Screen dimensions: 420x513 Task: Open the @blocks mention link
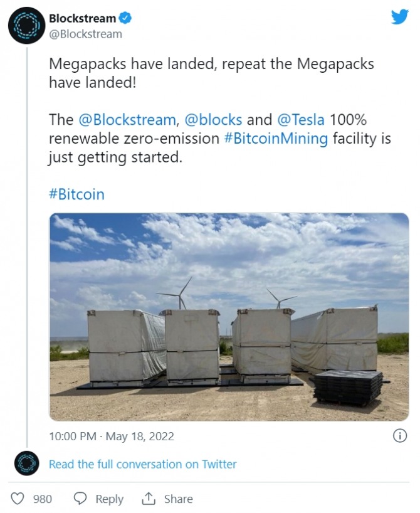[214, 119]
